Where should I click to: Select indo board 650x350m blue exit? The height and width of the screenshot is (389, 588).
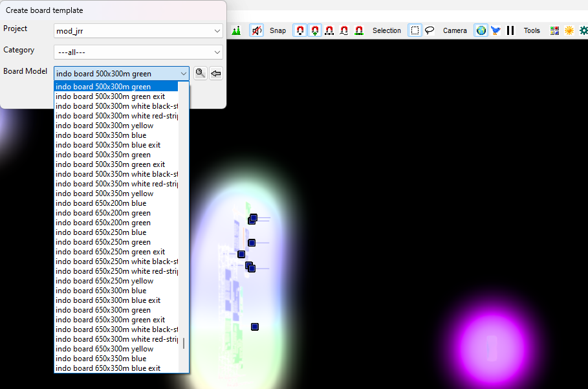coord(116,369)
